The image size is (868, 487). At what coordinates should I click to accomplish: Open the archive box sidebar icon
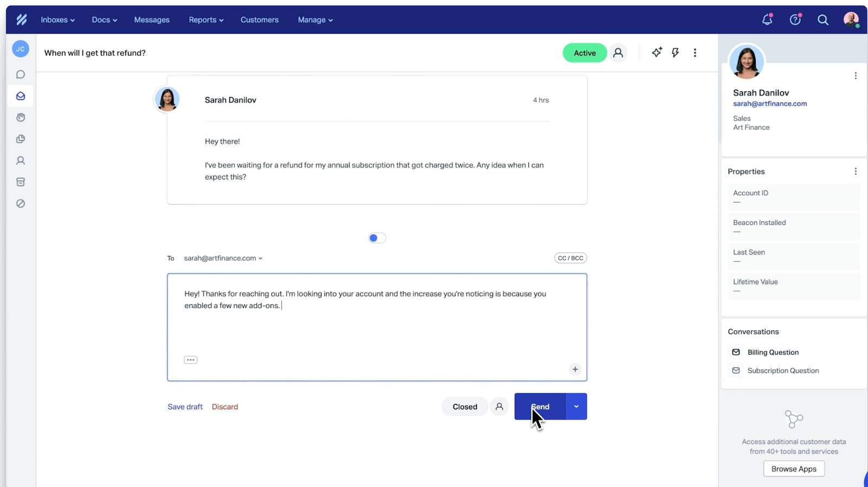point(21,182)
